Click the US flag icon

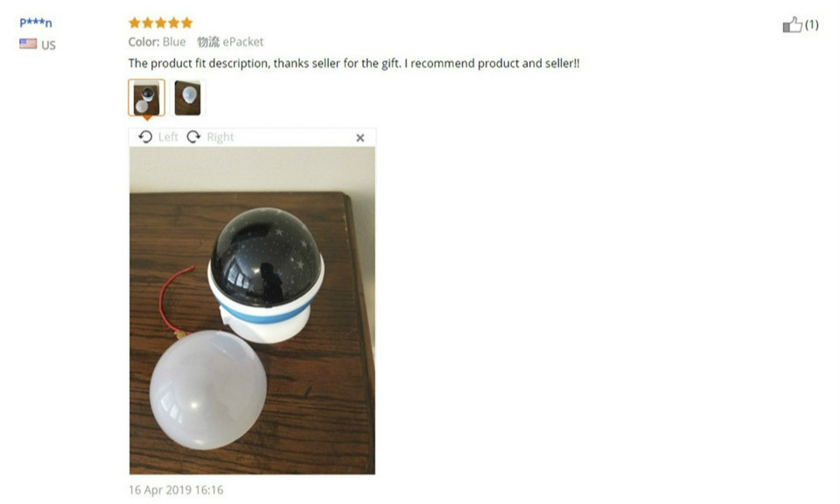coord(28,44)
